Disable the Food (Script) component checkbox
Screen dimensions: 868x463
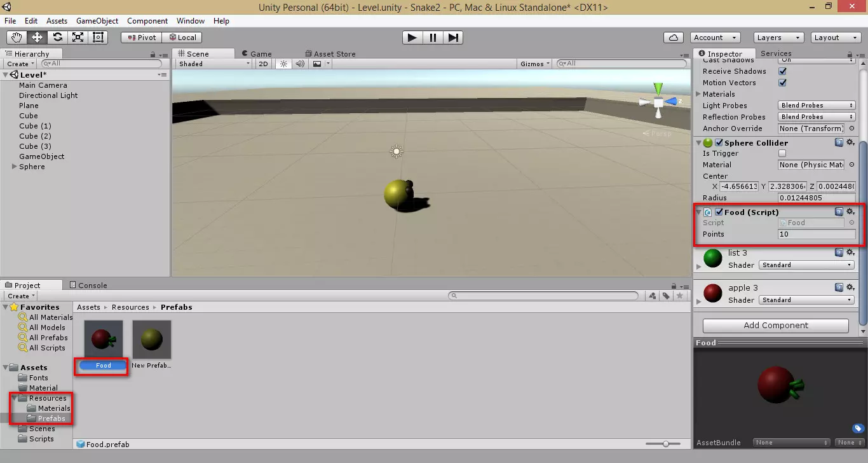point(719,212)
